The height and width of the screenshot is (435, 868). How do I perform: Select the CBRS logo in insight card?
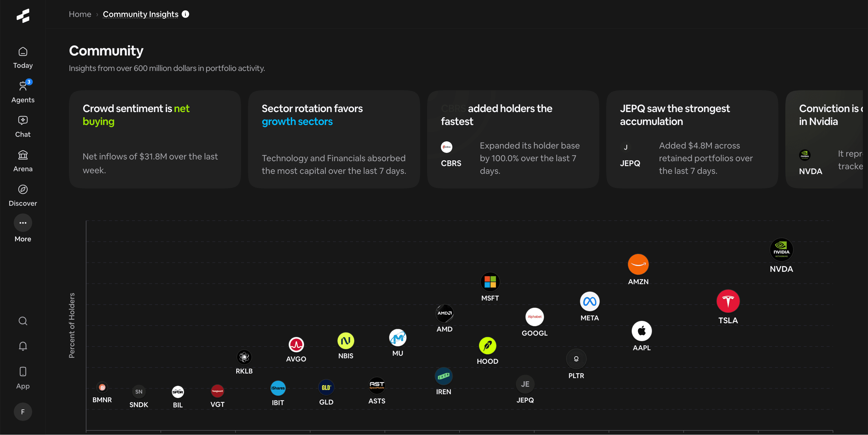point(446,147)
